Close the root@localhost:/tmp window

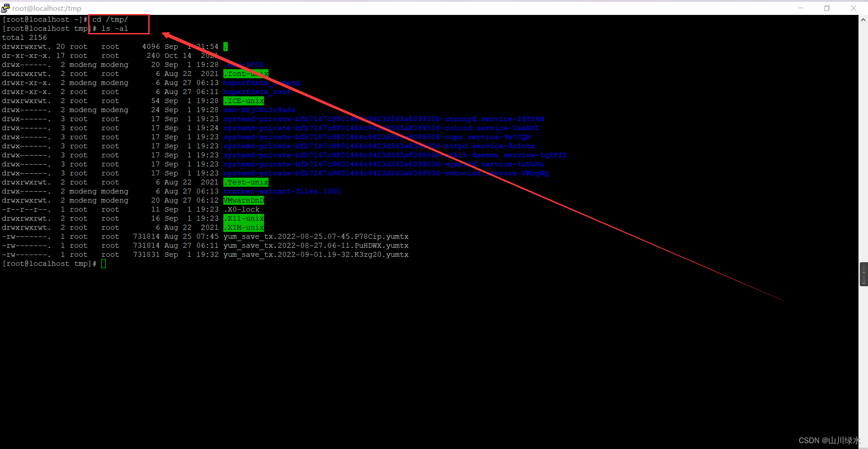(x=854, y=8)
